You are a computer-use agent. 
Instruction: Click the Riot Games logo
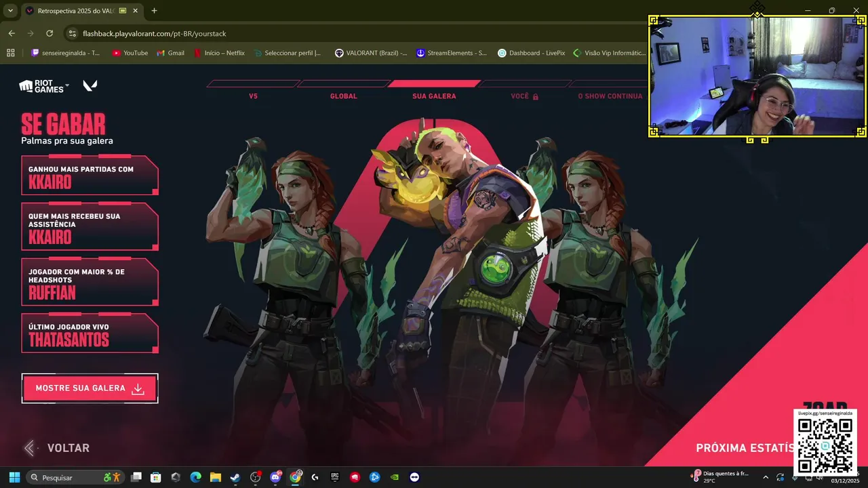click(x=42, y=86)
